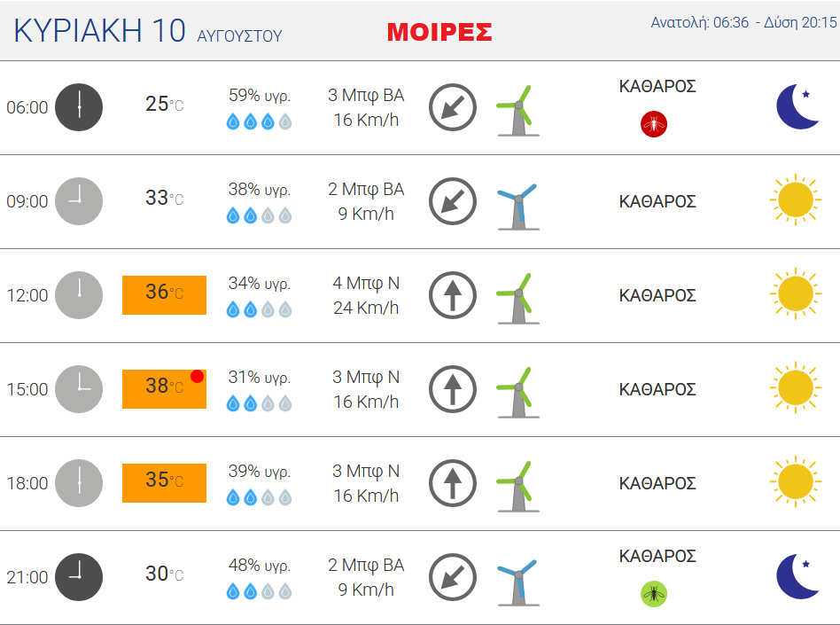
Task: Click the green mosquito icon at 21:00
Action: pos(654,594)
